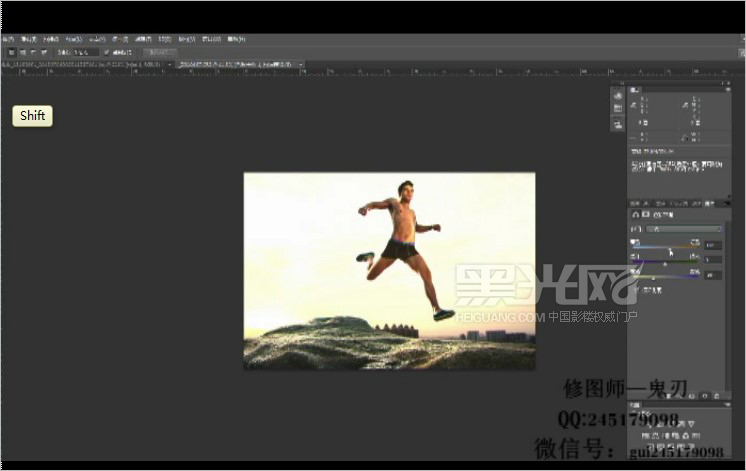The height and width of the screenshot is (471, 746).
Task: Click the runner photo on the canvas
Action: pyautogui.click(x=389, y=271)
